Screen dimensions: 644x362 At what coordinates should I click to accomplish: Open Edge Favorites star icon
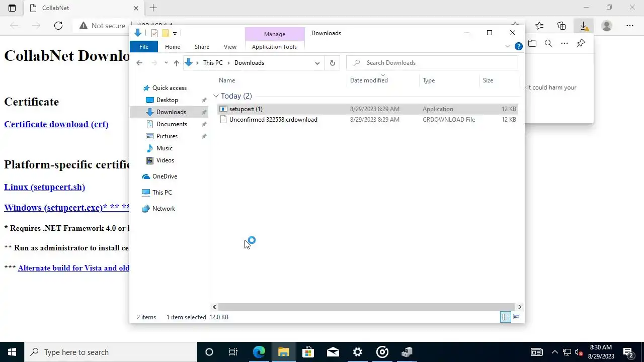pos(539,26)
